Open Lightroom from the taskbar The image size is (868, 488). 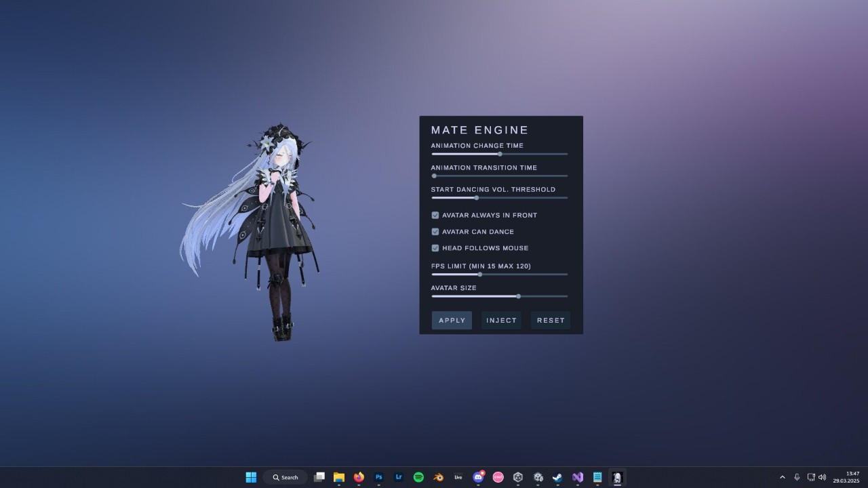(x=399, y=477)
